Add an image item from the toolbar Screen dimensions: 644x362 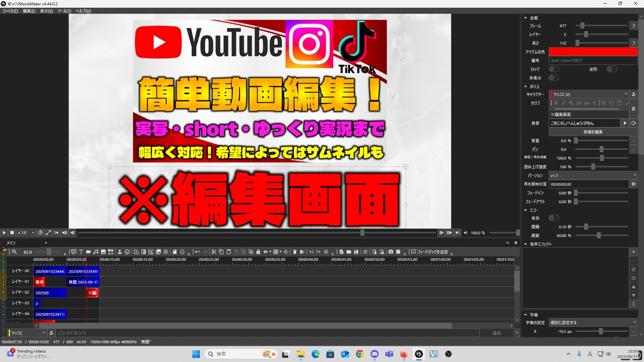[x=103, y=252]
